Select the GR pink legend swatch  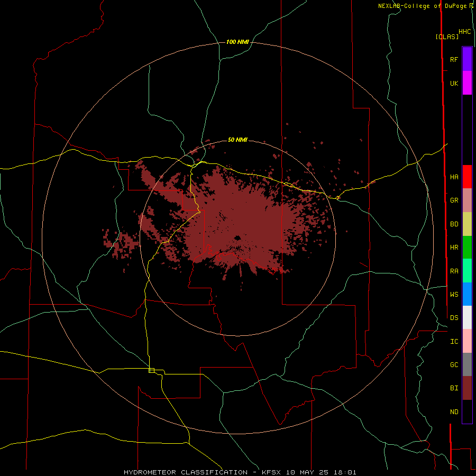point(467,200)
